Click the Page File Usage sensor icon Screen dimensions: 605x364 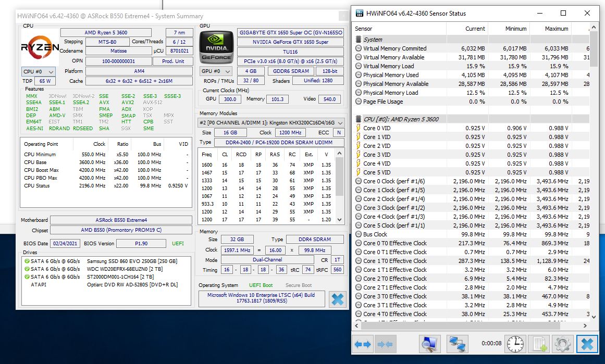(359, 102)
